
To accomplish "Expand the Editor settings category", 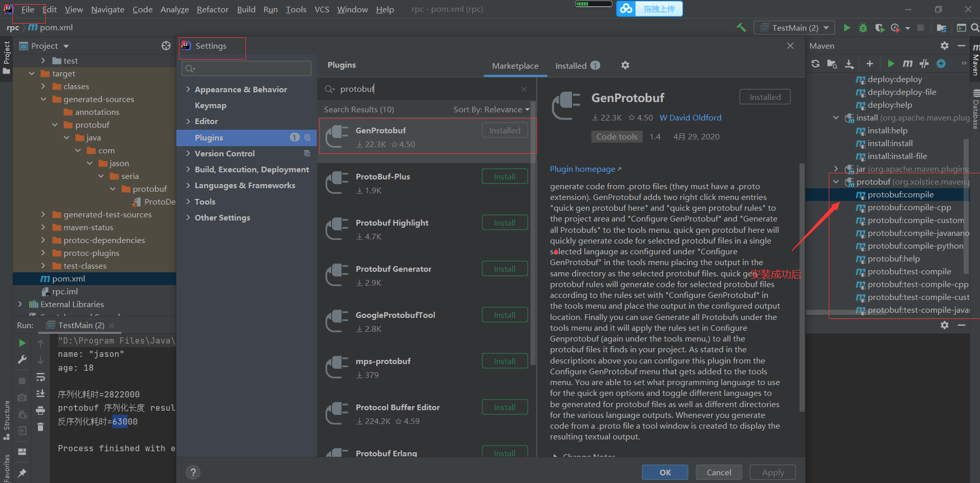I will 188,121.
